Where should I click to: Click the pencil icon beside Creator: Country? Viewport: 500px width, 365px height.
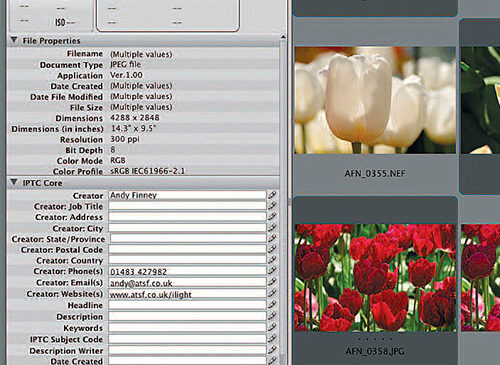coord(272,260)
